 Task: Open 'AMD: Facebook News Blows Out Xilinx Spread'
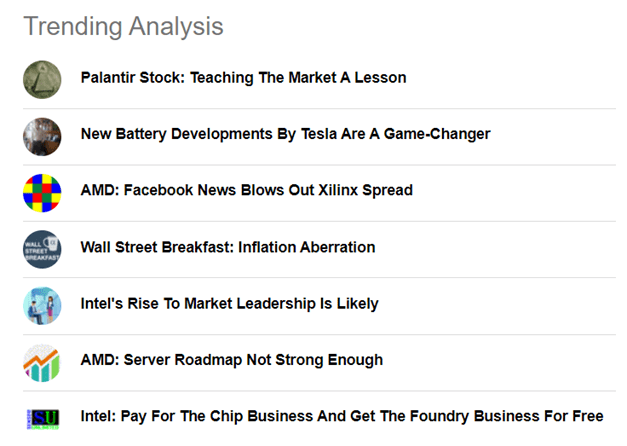(x=246, y=190)
